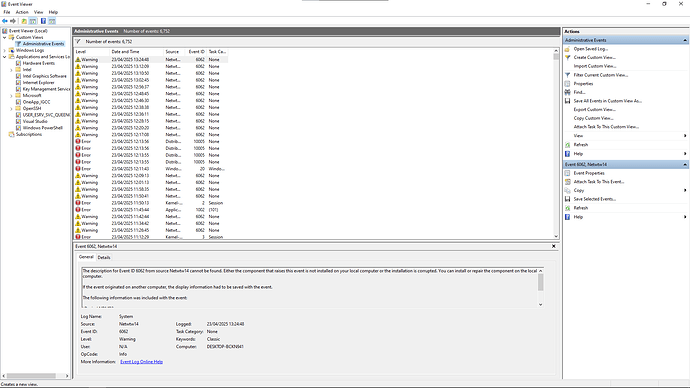Switch to the Details tab
Screen dimensions: 690x388
pos(104,257)
